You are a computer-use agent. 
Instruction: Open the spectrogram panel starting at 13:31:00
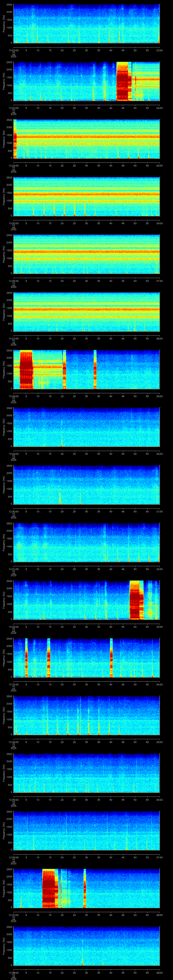click(86, 543)
